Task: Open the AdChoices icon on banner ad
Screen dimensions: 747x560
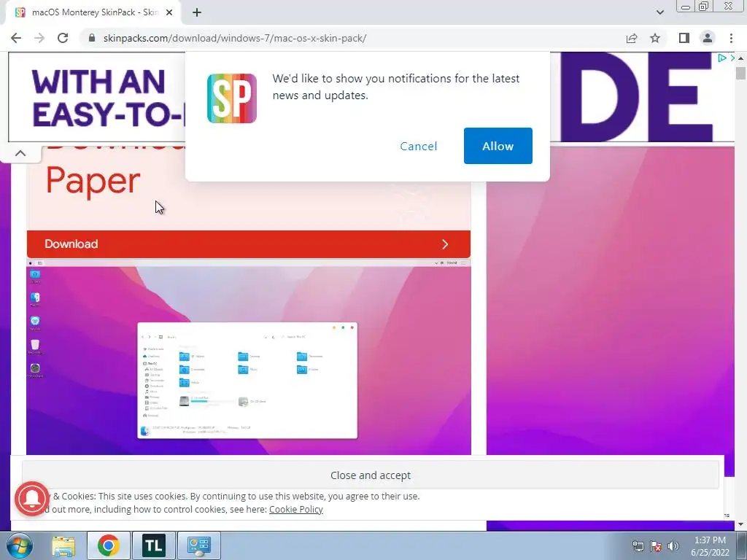Action: (722, 58)
